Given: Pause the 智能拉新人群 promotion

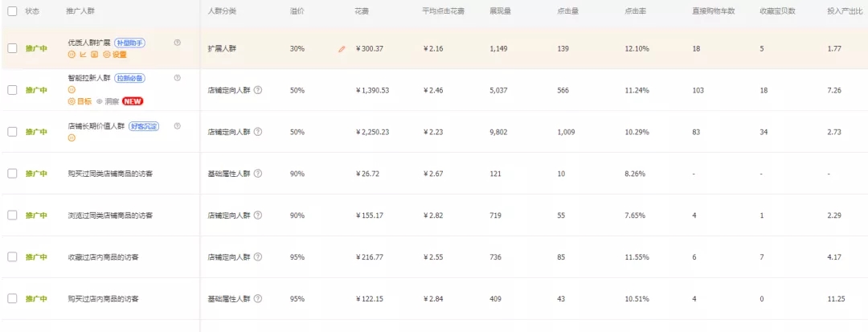Looking at the screenshot, I should tap(72, 89).
